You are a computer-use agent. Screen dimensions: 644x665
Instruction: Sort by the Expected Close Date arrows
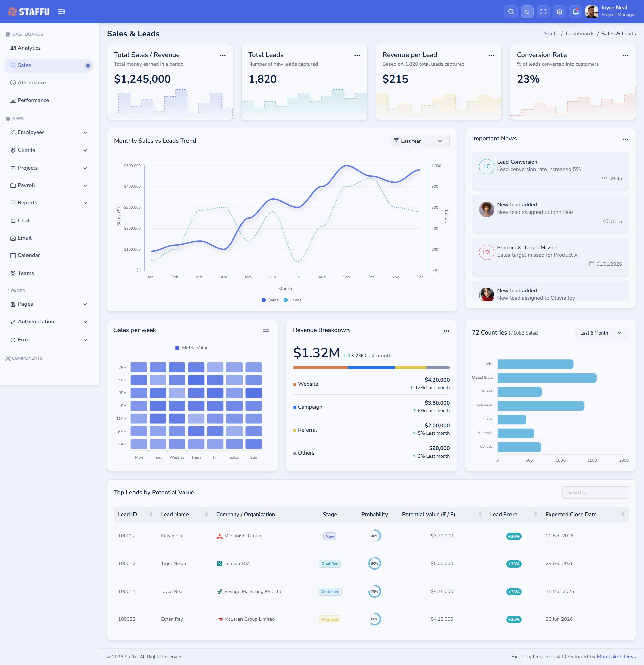pyautogui.click(x=623, y=515)
